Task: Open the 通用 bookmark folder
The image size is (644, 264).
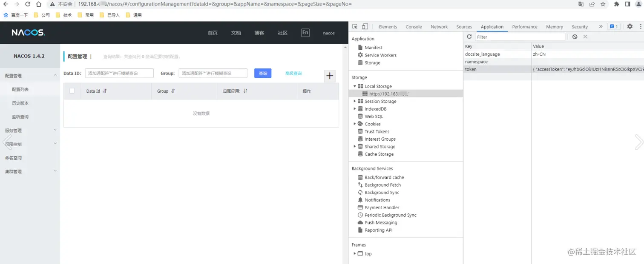Action: (134, 15)
